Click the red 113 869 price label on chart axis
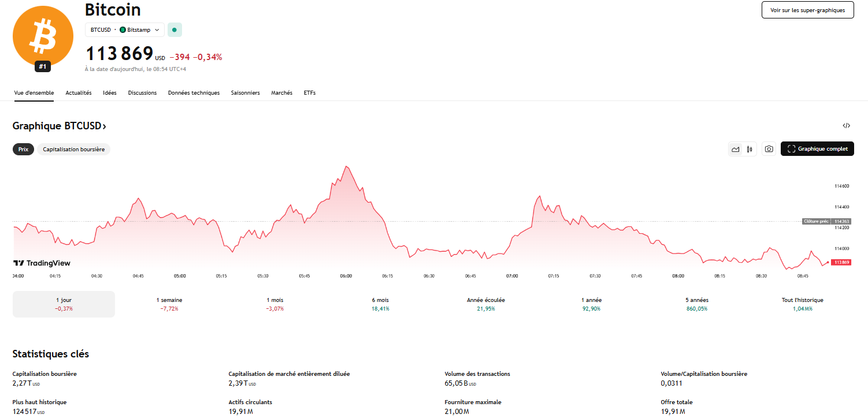 coord(841,262)
